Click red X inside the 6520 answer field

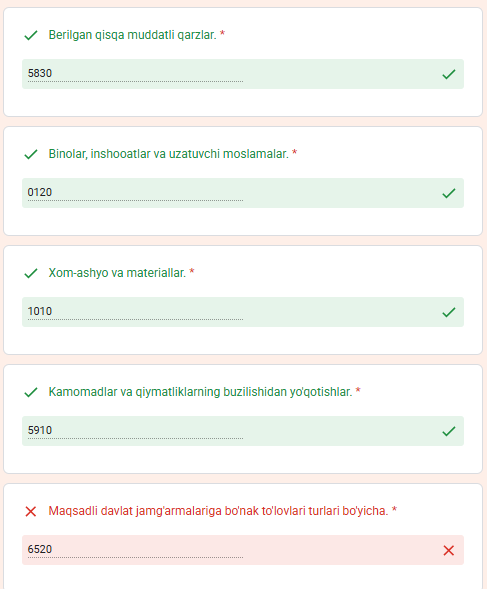449,550
